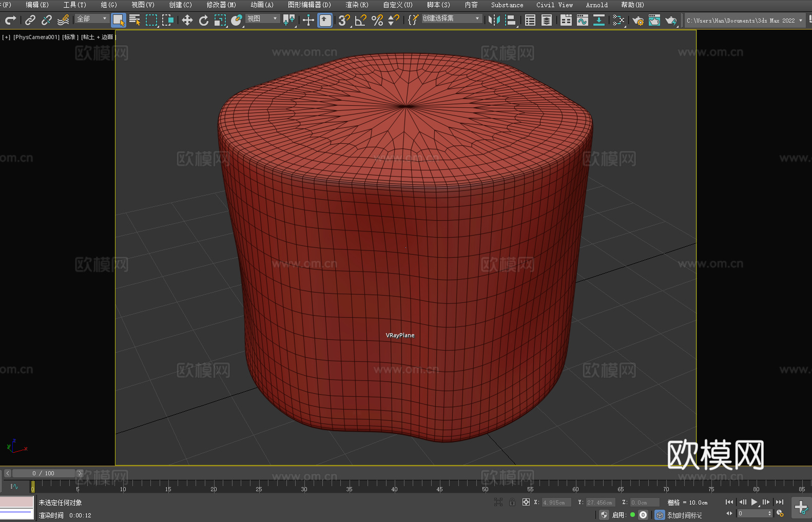The width and height of the screenshot is (812, 522).
Task: Toggle the Angle Snap button
Action: pyautogui.click(x=361, y=21)
